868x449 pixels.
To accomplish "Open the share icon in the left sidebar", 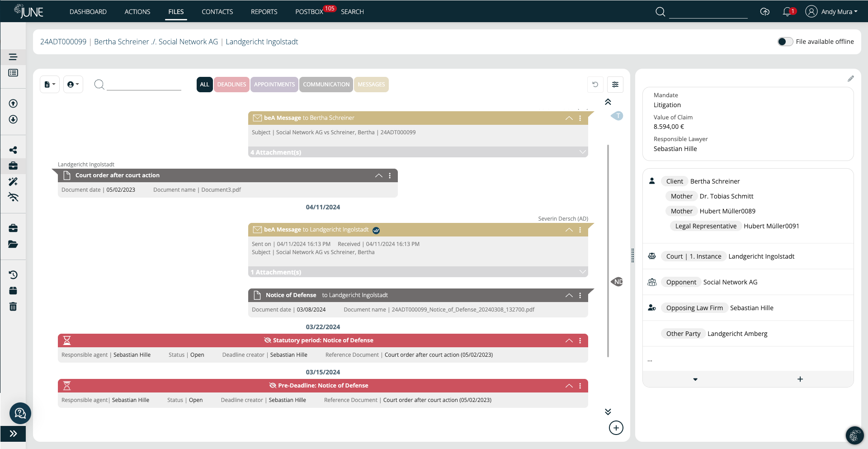I will point(13,149).
